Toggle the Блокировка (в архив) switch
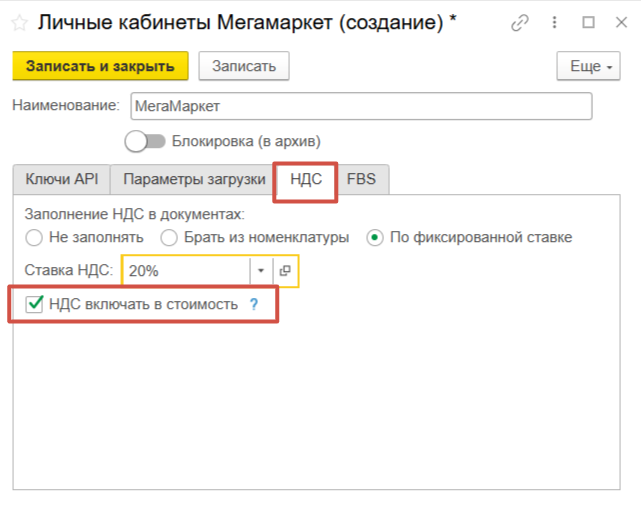Viewport: 641px width, 523px height. (146, 141)
